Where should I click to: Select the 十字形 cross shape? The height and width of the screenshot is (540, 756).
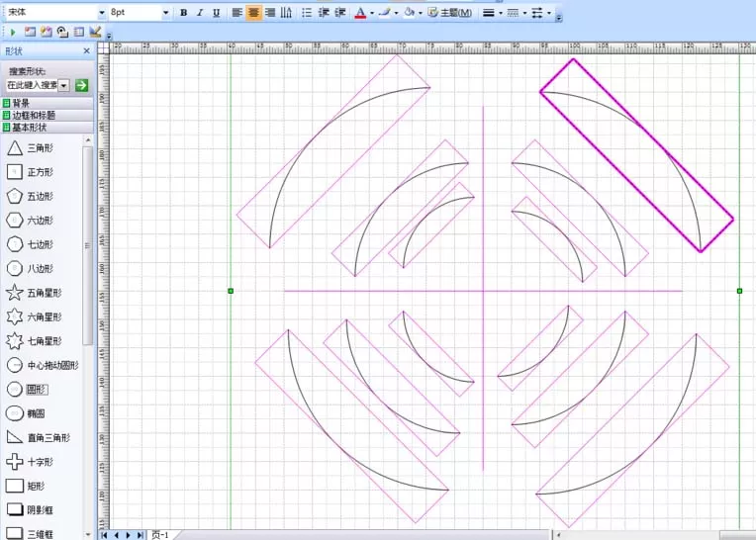pyautogui.click(x=30, y=462)
